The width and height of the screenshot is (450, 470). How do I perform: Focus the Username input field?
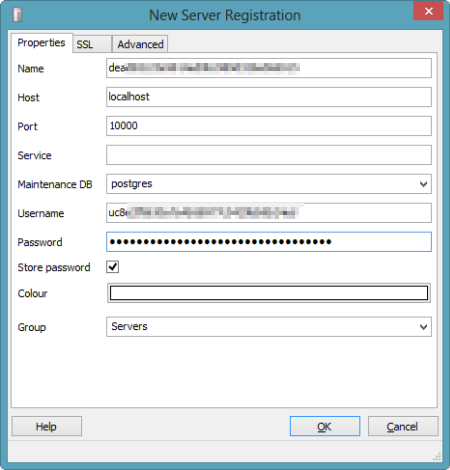(269, 213)
